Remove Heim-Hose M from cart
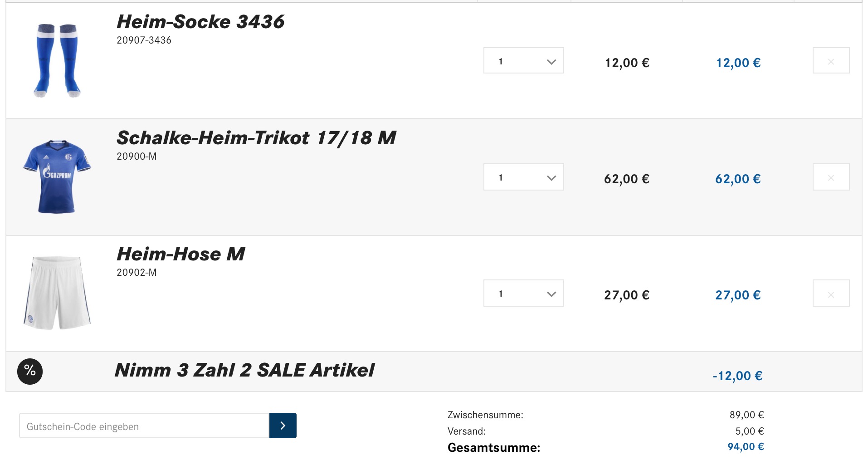868x460 pixels. (831, 294)
